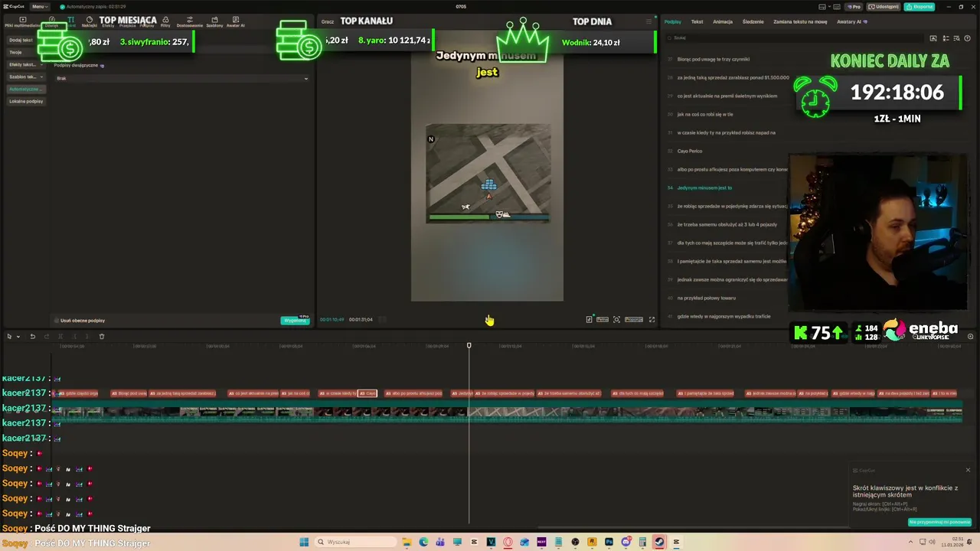Click the undo arrow in timeline toolbar
Screen dimensions: 980x551
32,337
